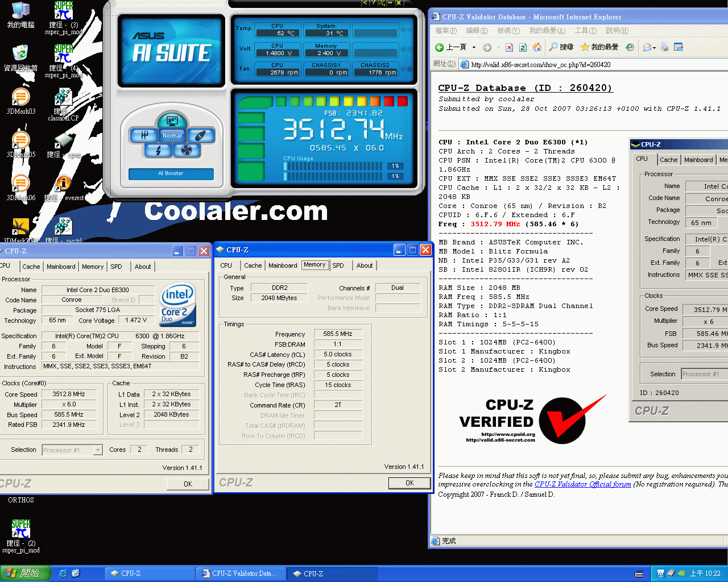Open the Q-Fan control fan icon
The width and height of the screenshot is (728, 582).
pyautogui.click(x=186, y=150)
